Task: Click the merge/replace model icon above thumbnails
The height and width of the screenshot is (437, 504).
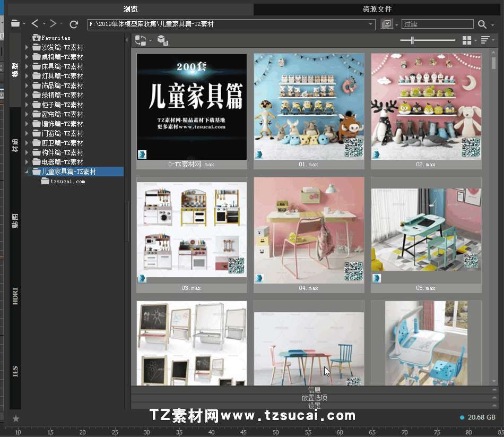Action: tap(141, 40)
